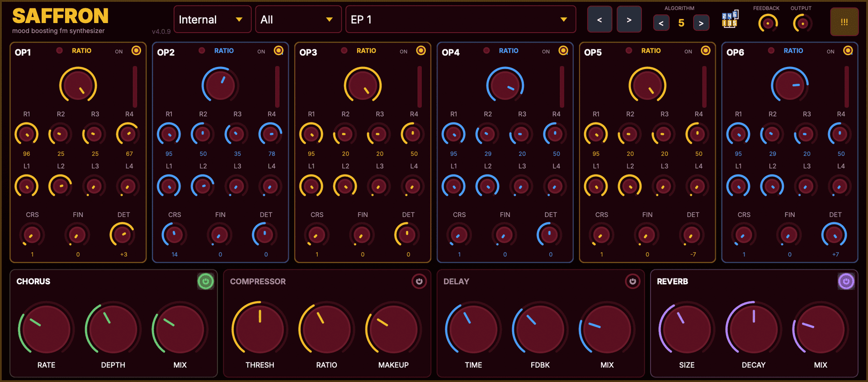Click the v4.0.9 version label

click(x=161, y=31)
